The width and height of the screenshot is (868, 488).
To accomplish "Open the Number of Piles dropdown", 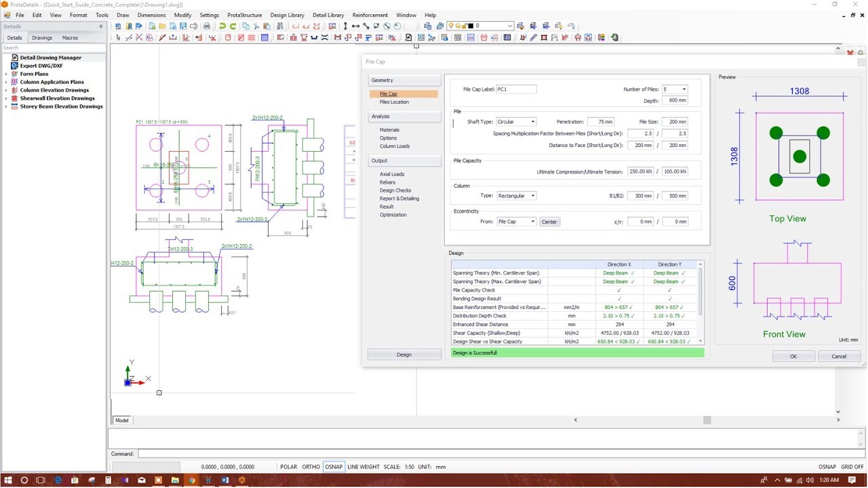I will pyautogui.click(x=684, y=89).
